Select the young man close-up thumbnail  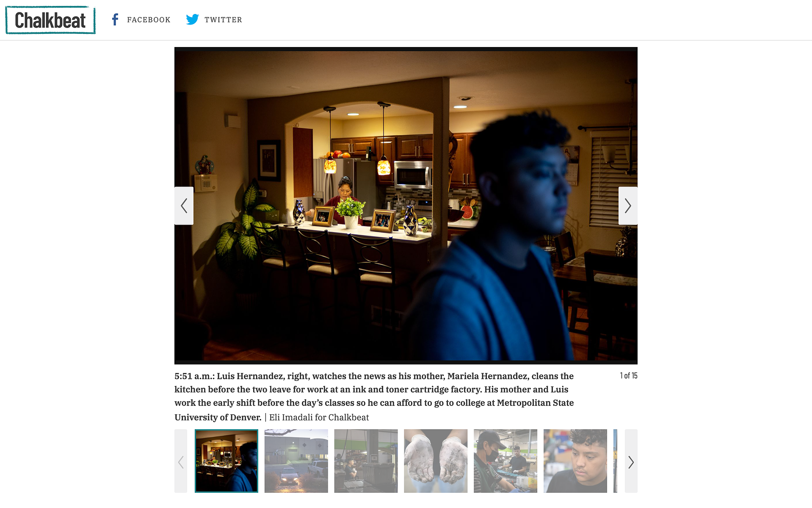pyautogui.click(x=575, y=461)
